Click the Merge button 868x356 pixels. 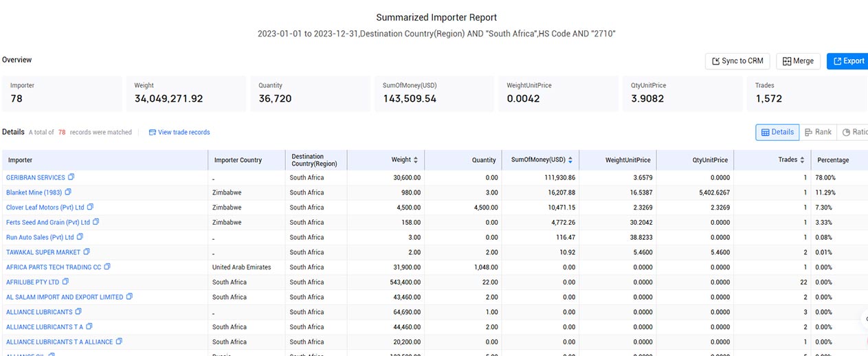(x=798, y=61)
